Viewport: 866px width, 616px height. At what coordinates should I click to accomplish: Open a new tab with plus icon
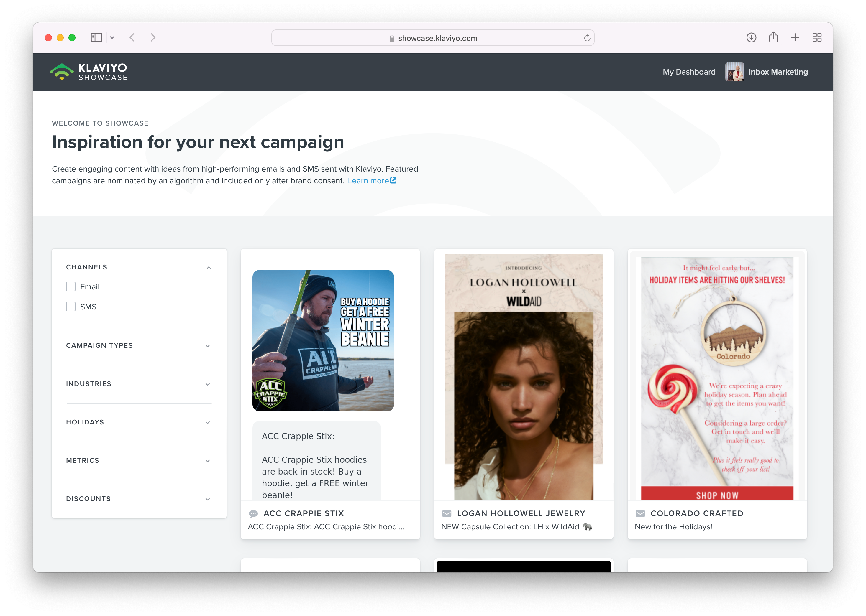[x=795, y=37]
